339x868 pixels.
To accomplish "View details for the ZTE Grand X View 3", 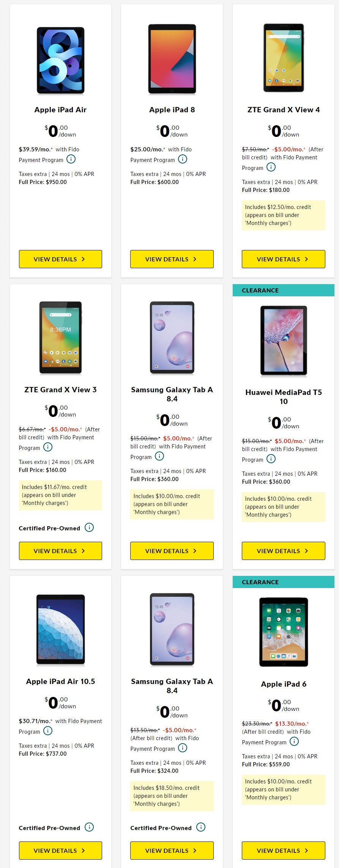I will pyautogui.click(x=60, y=551).
